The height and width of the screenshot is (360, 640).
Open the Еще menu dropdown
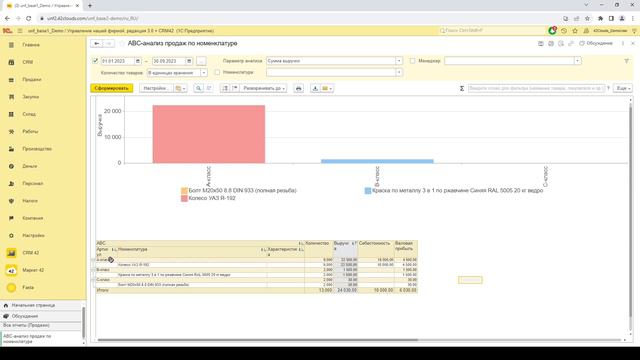click(623, 88)
